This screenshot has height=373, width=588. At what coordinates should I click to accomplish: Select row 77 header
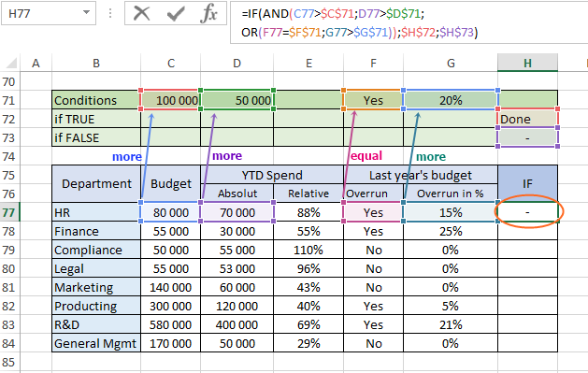pos(9,212)
